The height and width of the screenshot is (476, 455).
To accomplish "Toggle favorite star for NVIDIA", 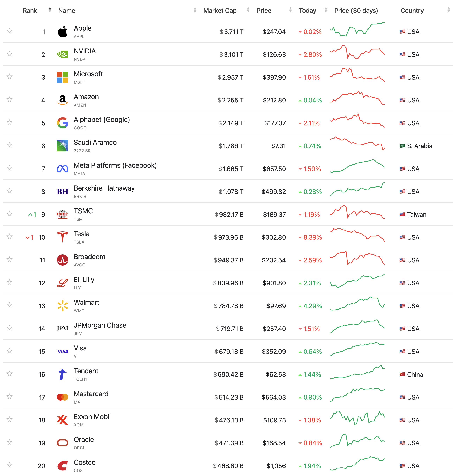I will [9, 54].
